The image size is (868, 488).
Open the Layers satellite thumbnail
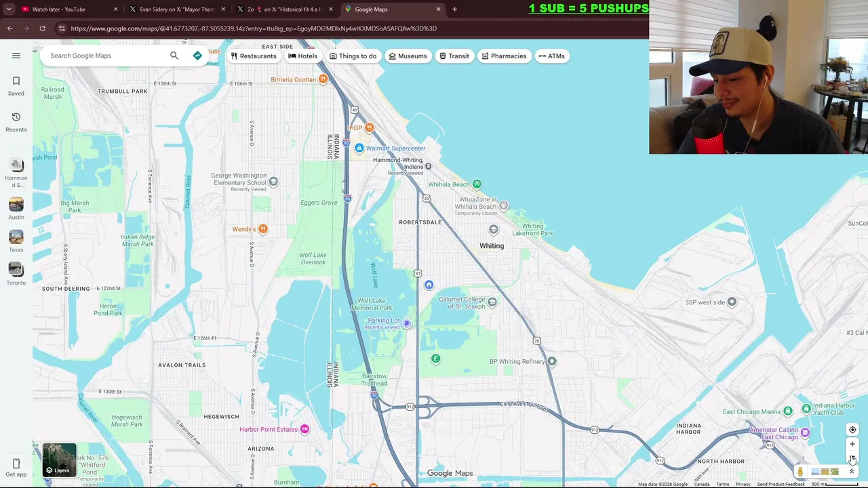click(59, 460)
